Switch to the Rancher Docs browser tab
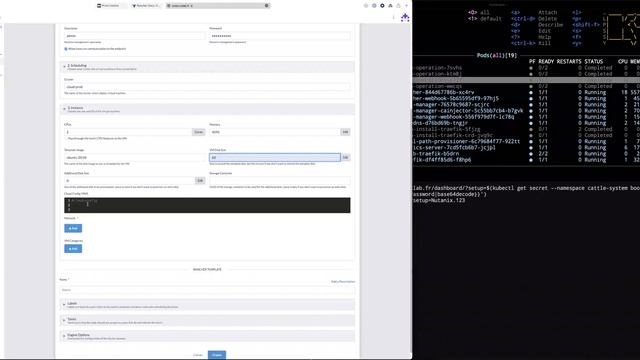 coord(145,6)
